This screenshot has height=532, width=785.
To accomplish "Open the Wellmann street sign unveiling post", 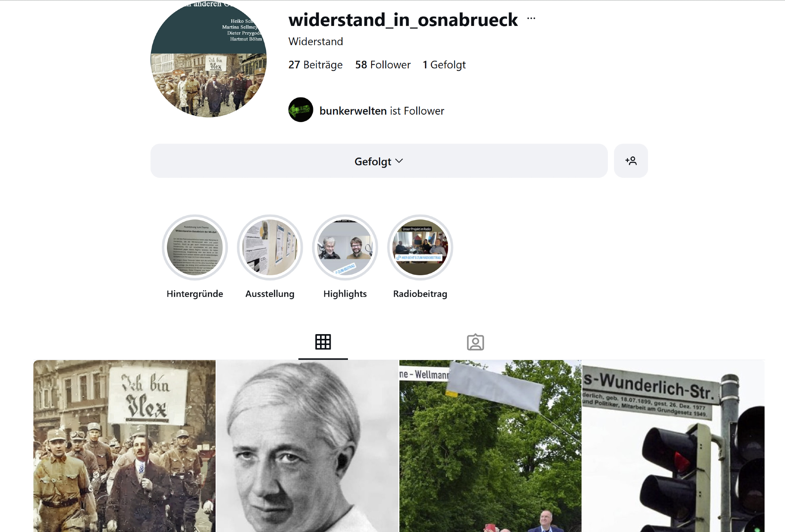I will (x=490, y=446).
